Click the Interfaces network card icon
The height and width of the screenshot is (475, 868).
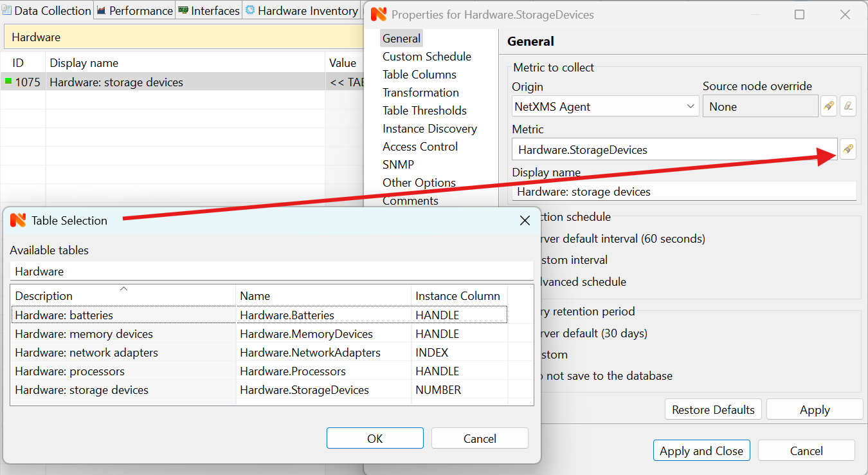[x=183, y=10]
